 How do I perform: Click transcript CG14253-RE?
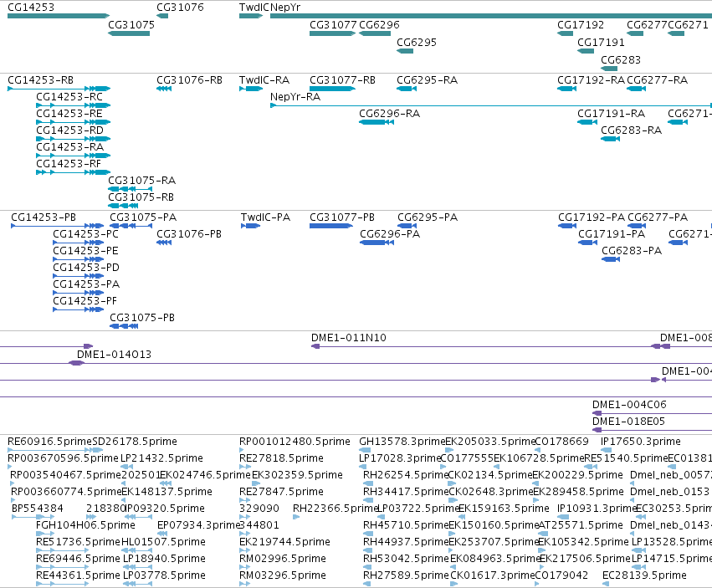click(x=73, y=122)
